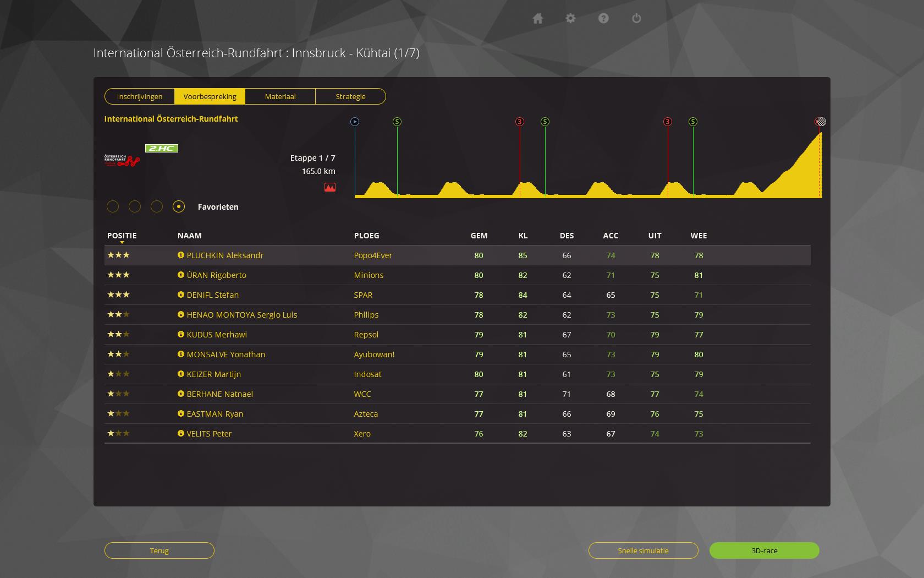Start the Snelle simulatie
The image size is (924, 578).
(x=643, y=550)
